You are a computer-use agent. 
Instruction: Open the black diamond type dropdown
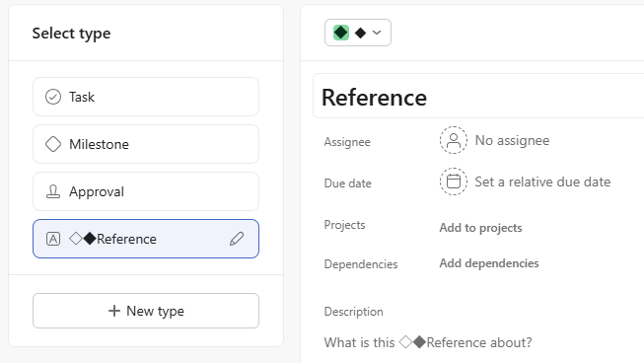tap(358, 33)
